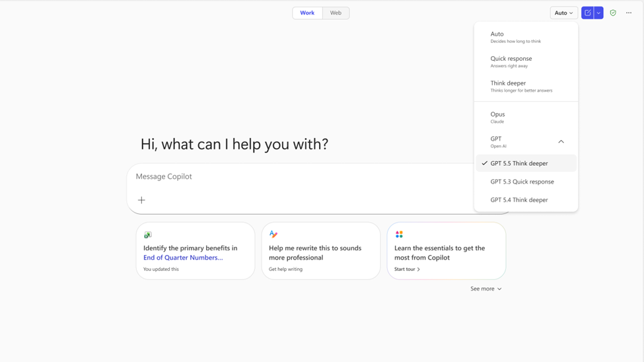The width and height of the screenshot is (644, 362).
Task: Open the End of Quarter Numbers link
Action: (183, 258)
